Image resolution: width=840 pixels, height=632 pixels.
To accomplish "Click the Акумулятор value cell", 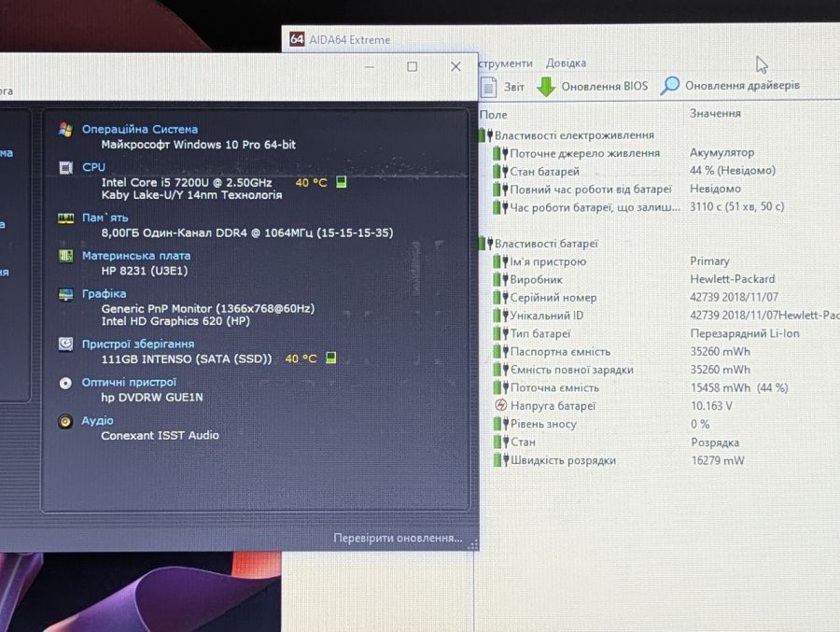I will tap(721, 152).
